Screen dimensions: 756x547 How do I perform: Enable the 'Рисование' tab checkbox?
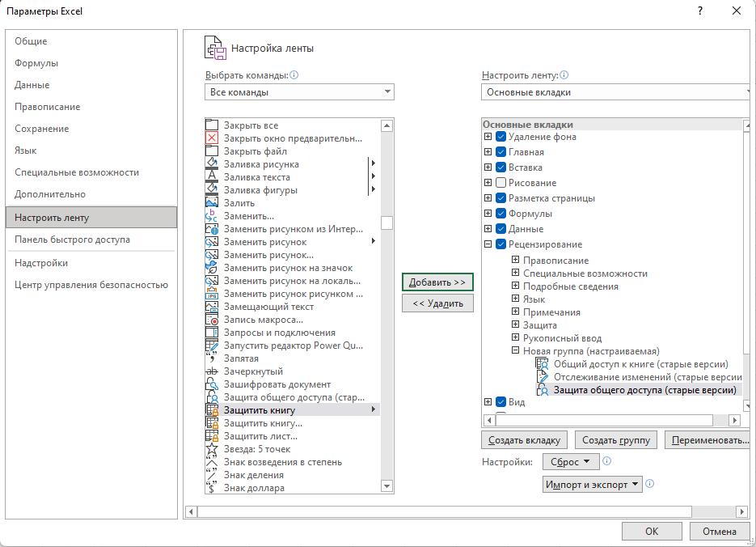[x=501, y=183]
